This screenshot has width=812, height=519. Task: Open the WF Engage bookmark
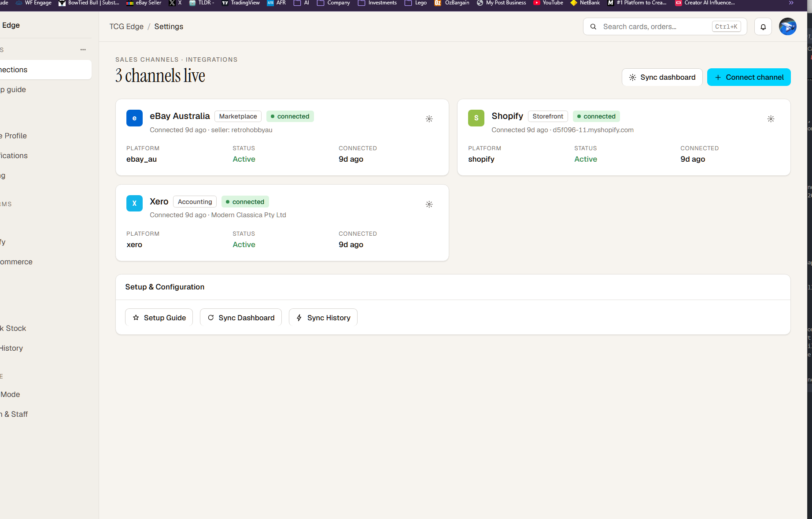pyautogui.click(x=33, y=3)
